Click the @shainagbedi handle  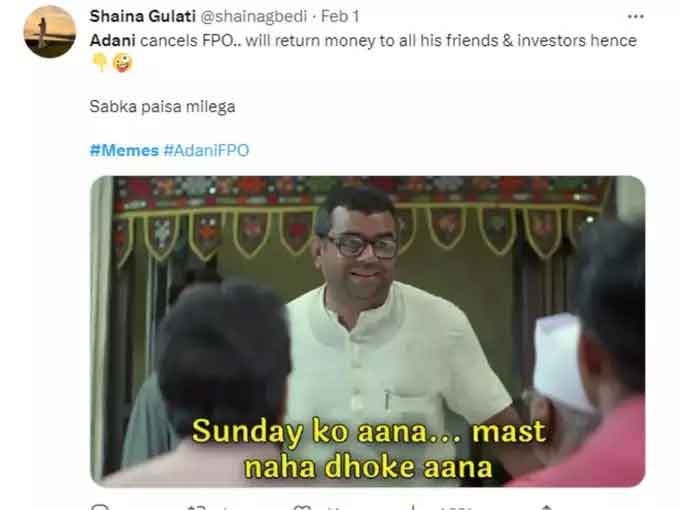pos(254,16)
